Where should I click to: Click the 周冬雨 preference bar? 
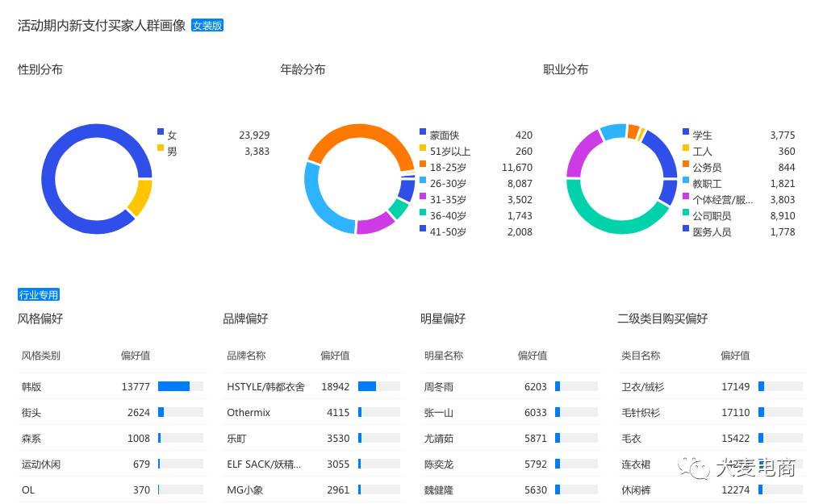pyautogui.click(x=576, y=386)
